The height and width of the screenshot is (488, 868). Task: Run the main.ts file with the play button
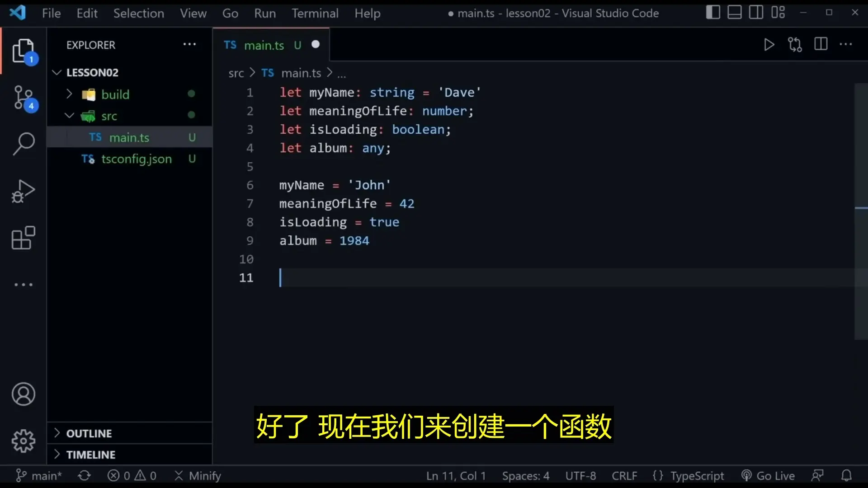point(769,44)
